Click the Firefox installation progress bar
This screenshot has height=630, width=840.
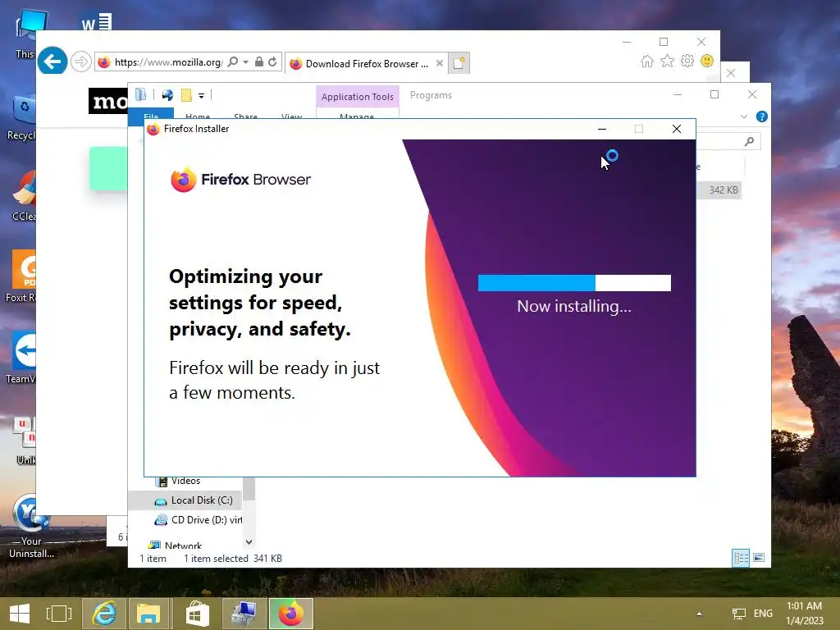click(x=574, y=283)
